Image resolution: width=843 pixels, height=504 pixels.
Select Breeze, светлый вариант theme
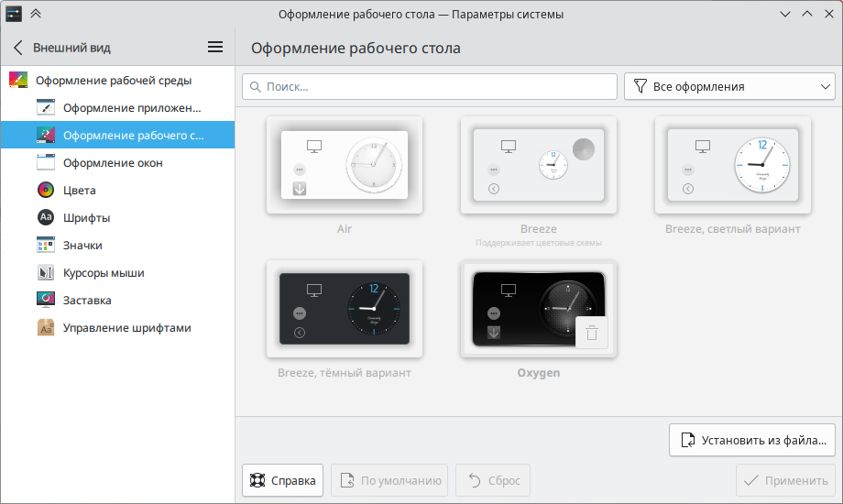tap(733, 165)
